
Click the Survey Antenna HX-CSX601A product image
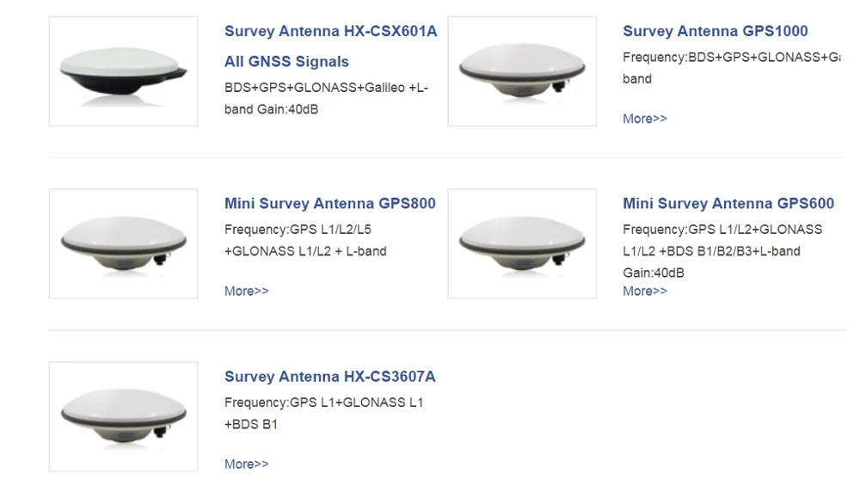tap(123, 71)
